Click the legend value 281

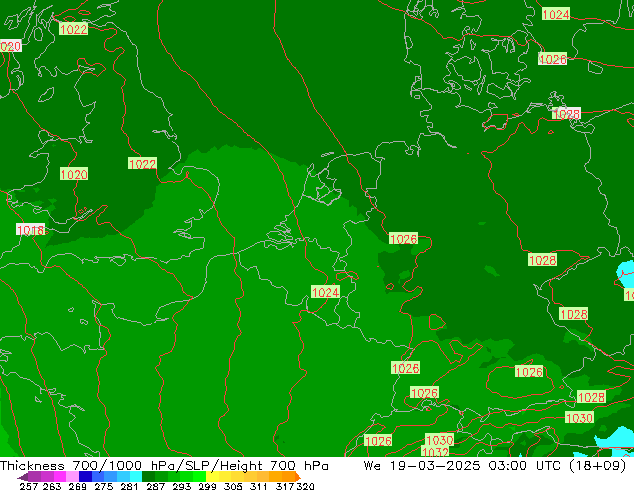[x=129, y=486]
